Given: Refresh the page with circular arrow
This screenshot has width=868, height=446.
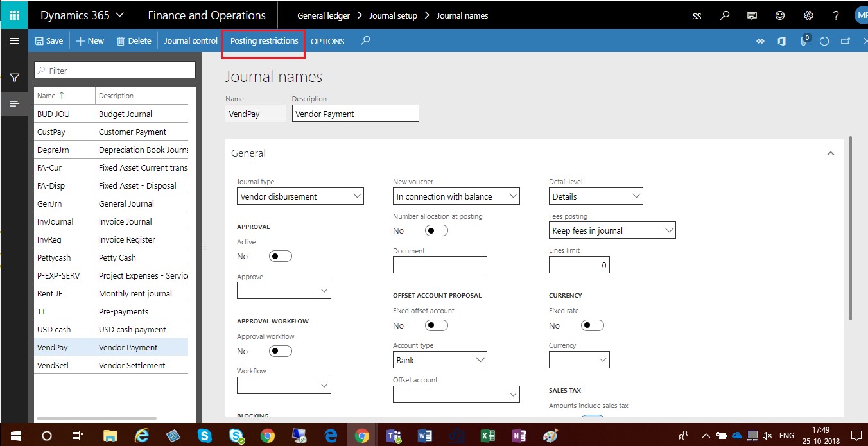Looking at the screenshot, I should (825, 41).
